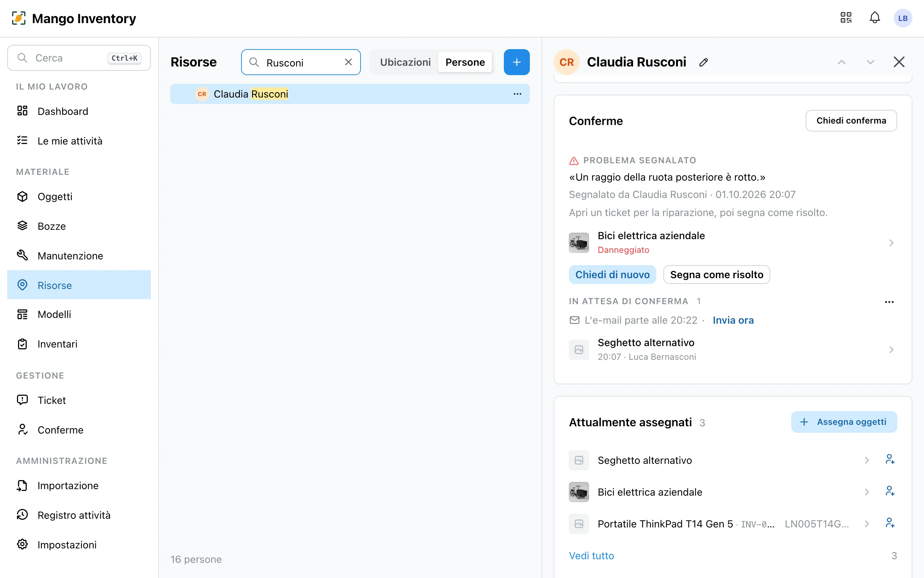Open Modelli page
The image size is (924, 578).
point(79,314)
